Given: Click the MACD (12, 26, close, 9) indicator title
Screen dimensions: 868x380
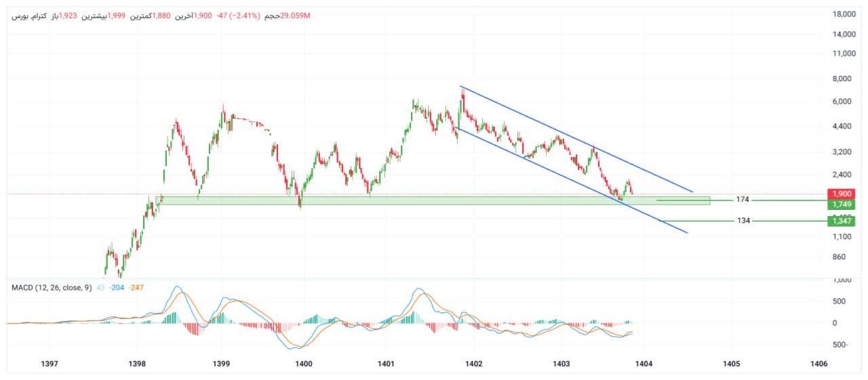Looking at the screenshot, I should pos(52,288).
